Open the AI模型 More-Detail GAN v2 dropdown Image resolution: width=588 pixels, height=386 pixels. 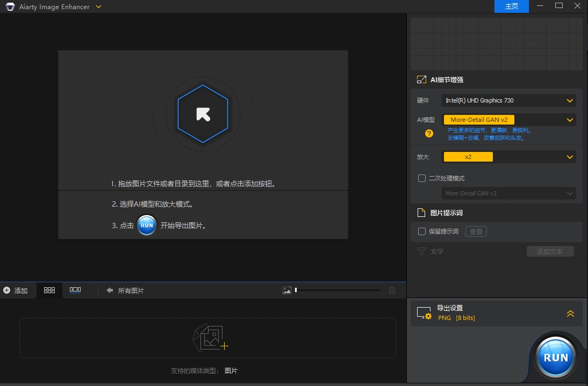(x=508, y=120)
